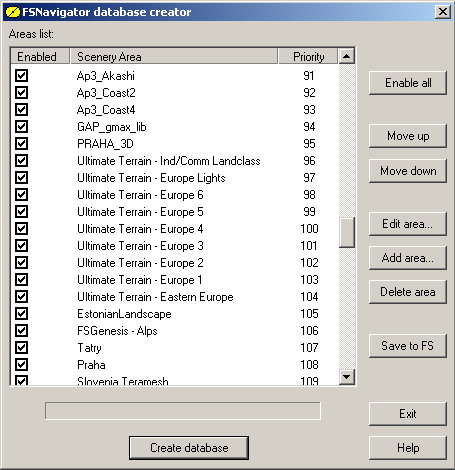Viewport: 455px width, 470px height.
Task: Sort by the Scenery Area column header
Action: coord(174,56)
